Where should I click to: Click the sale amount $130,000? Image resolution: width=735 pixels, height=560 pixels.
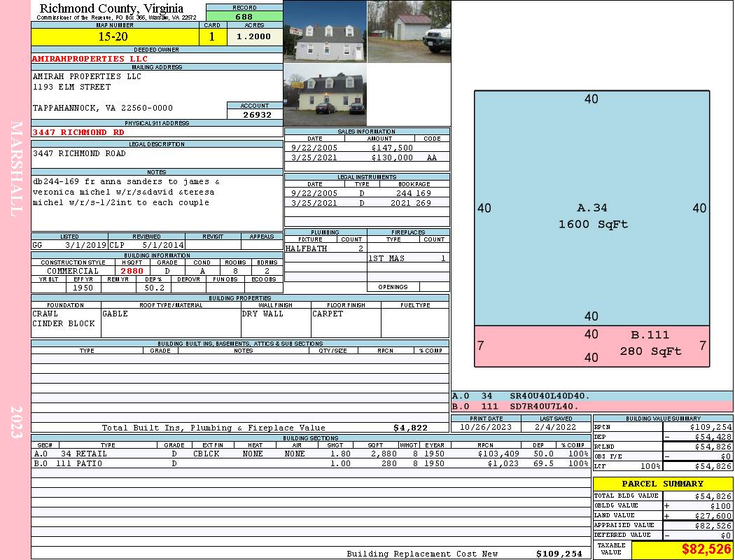click(392, 157)
